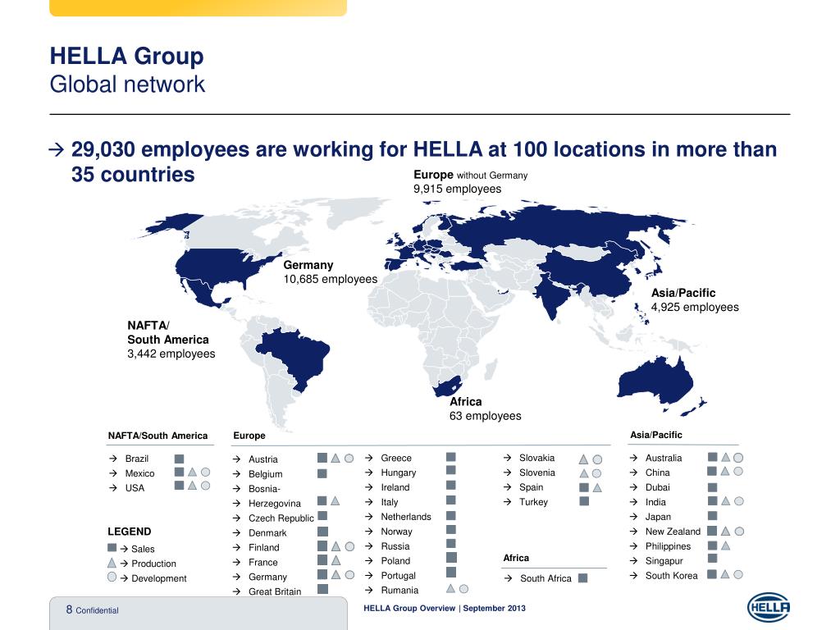Click the Sales square icon in the legend
This screenshot has width=840, height=630.
click(112, 547)
